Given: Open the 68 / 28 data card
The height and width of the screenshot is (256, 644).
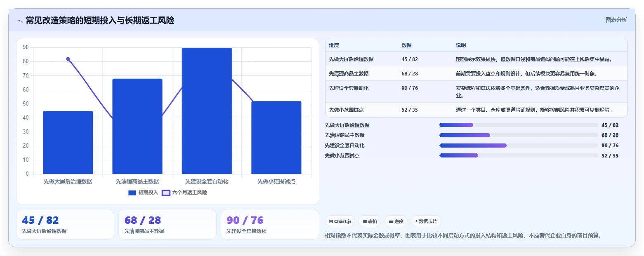Looking at the screenshot, I should (x=167, y=224).
